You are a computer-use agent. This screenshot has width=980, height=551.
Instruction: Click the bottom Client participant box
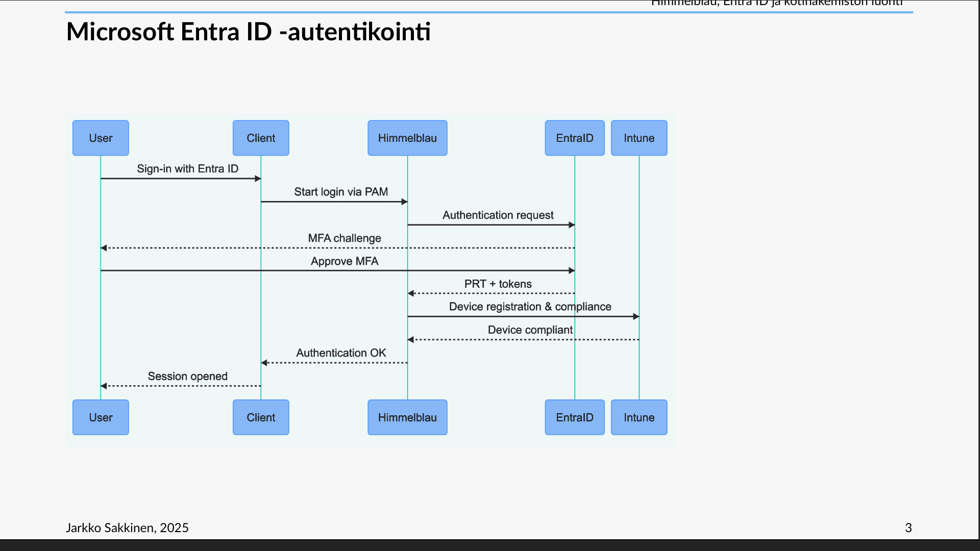261,417
